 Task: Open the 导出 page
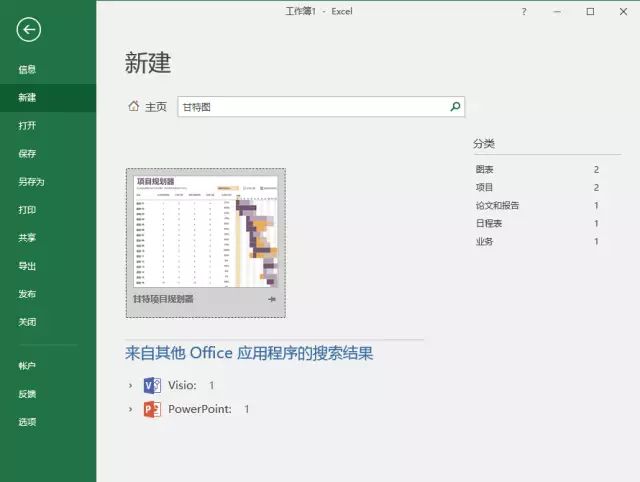(x=48, y=266)
